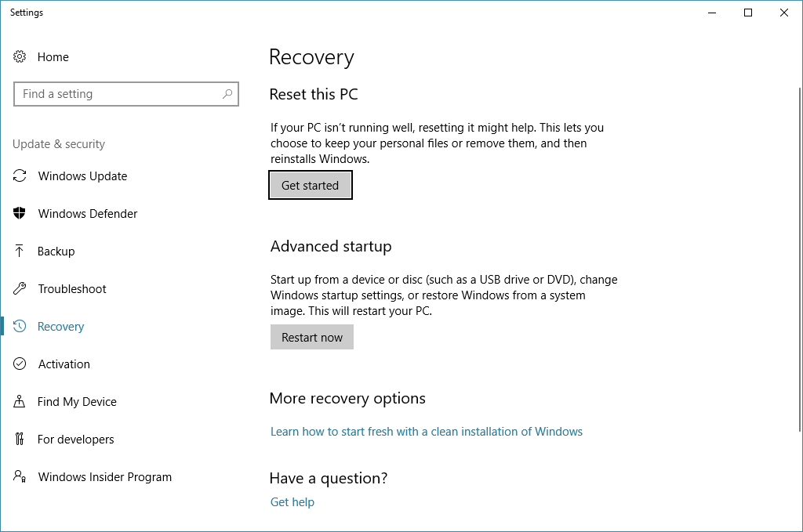Open Troubleshoot settings
Image resolution: width=803 pixels, height=532 pixels.
click(71, 288)
